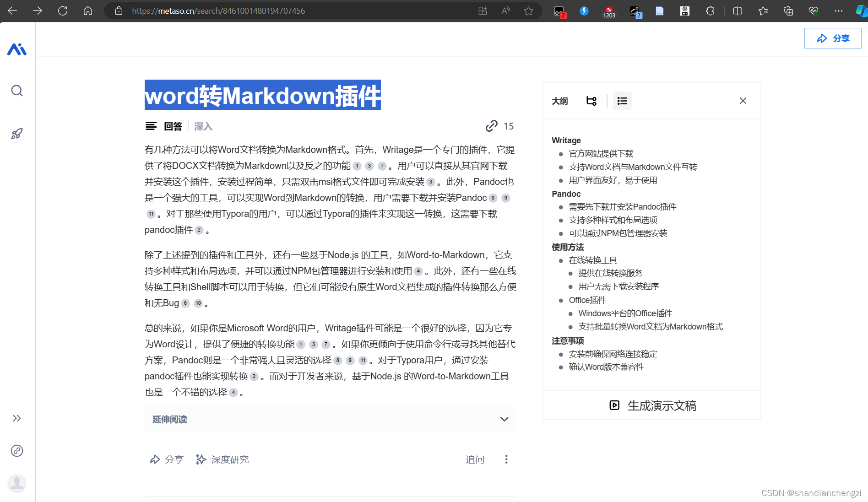Viewport: 868px width, 502px height.
Task: Select the Pandoc outline heading
Action: (566, 194)
